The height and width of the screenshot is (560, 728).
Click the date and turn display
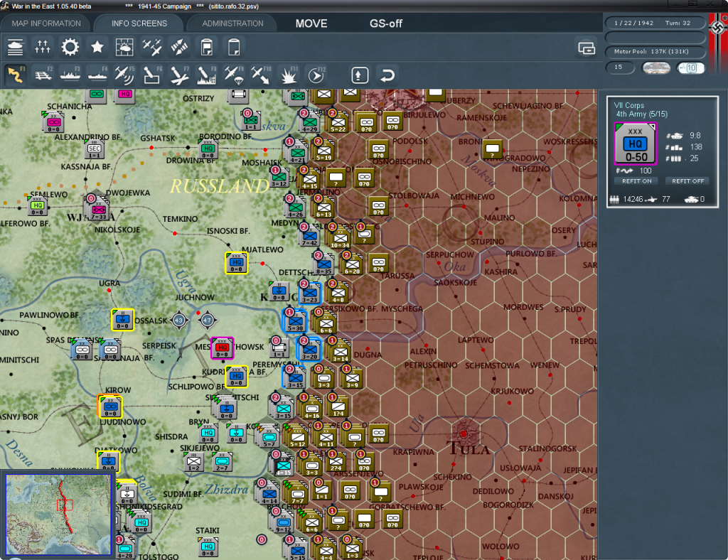tap(655, 23)
